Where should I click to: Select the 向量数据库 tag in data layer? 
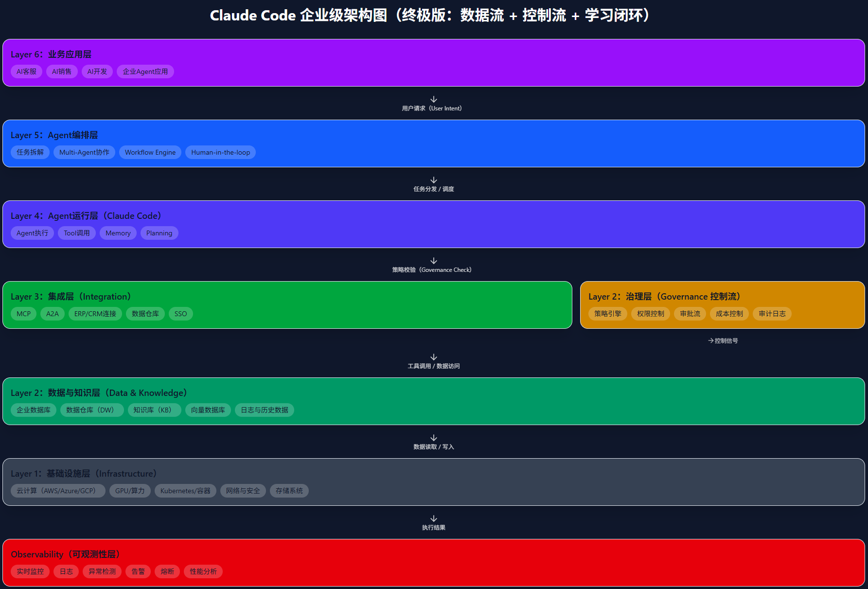(208, 410)
